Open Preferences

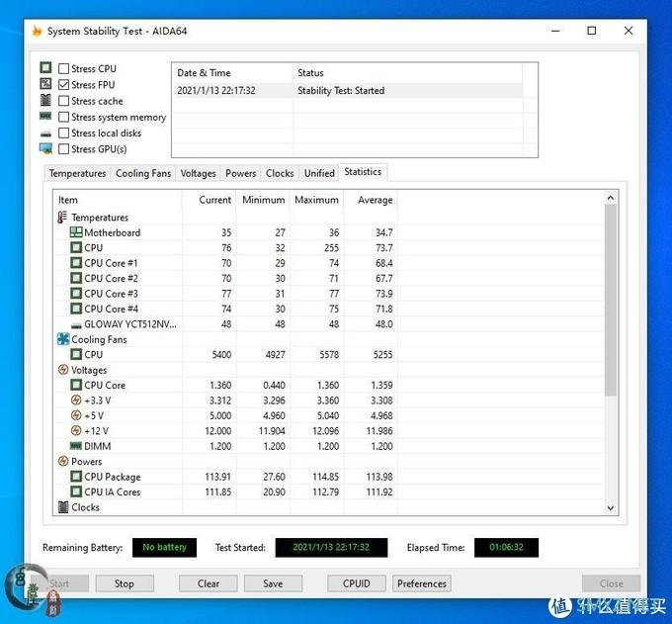[422, 583]
